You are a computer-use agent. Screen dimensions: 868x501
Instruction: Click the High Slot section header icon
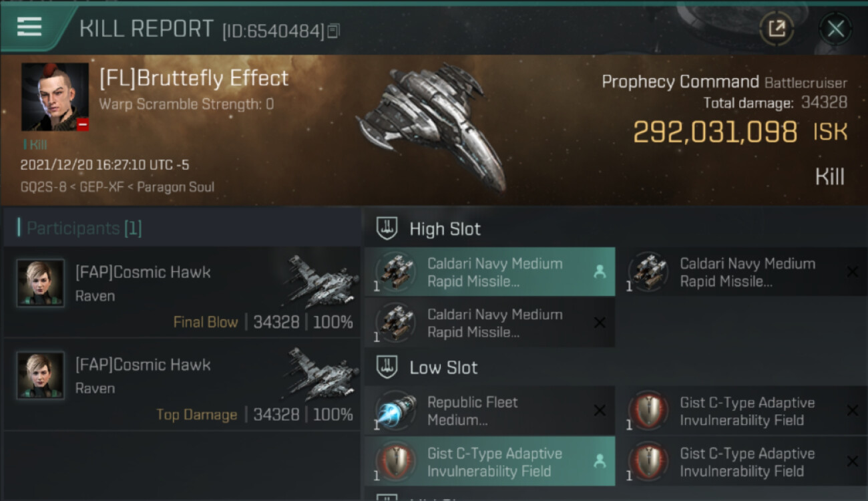click(387, 228)
